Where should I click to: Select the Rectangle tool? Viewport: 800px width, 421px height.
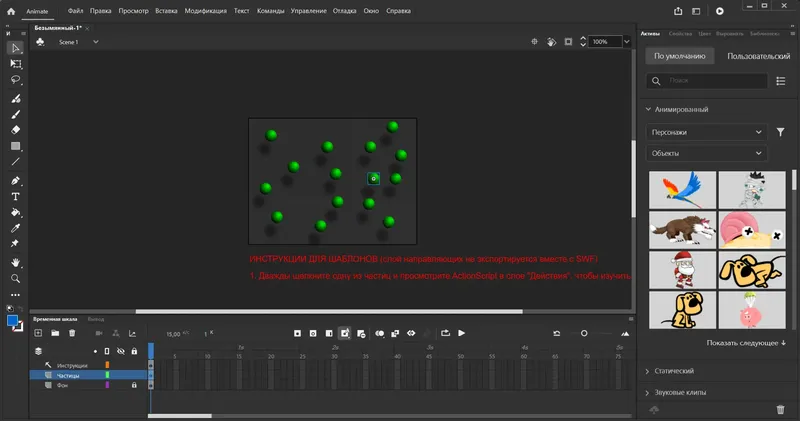[x=16, y=146]
